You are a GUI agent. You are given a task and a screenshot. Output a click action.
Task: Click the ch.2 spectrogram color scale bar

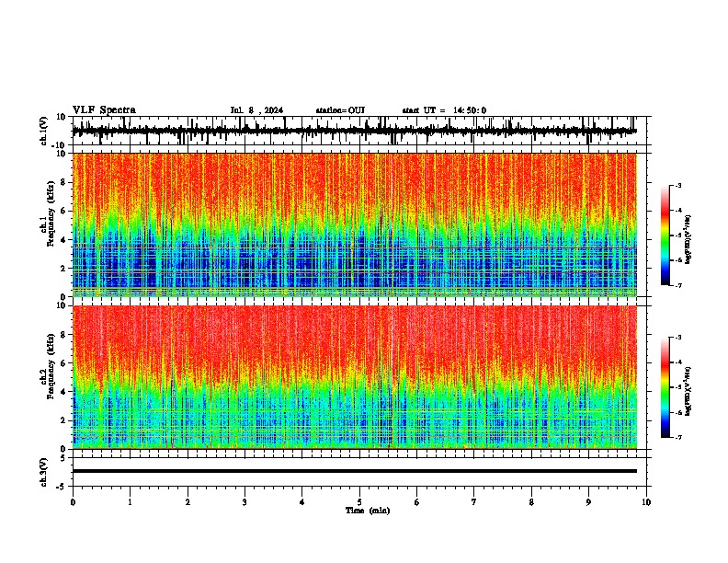coord(665,387)
